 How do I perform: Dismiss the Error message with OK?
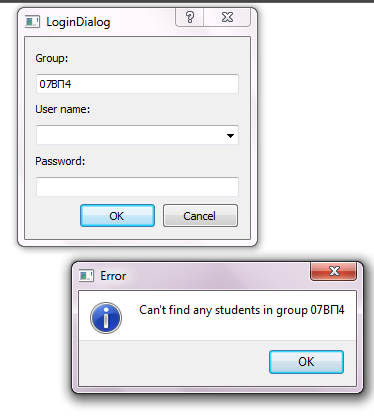coord(306,362)
